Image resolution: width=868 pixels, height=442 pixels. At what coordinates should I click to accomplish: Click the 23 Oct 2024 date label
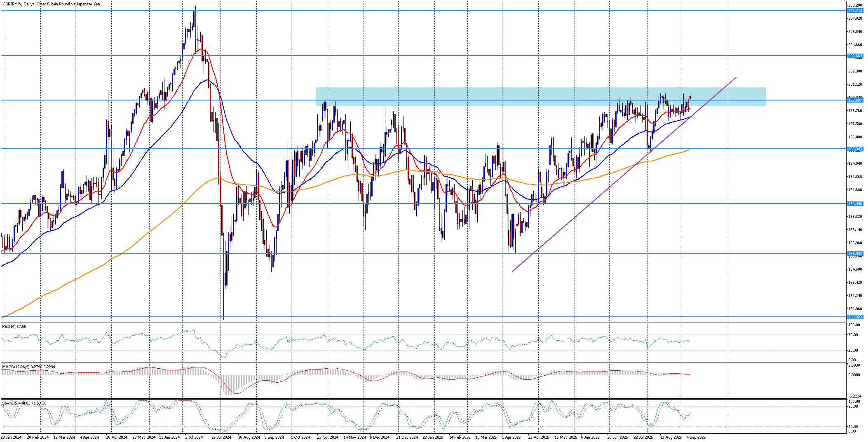[328, 437]
